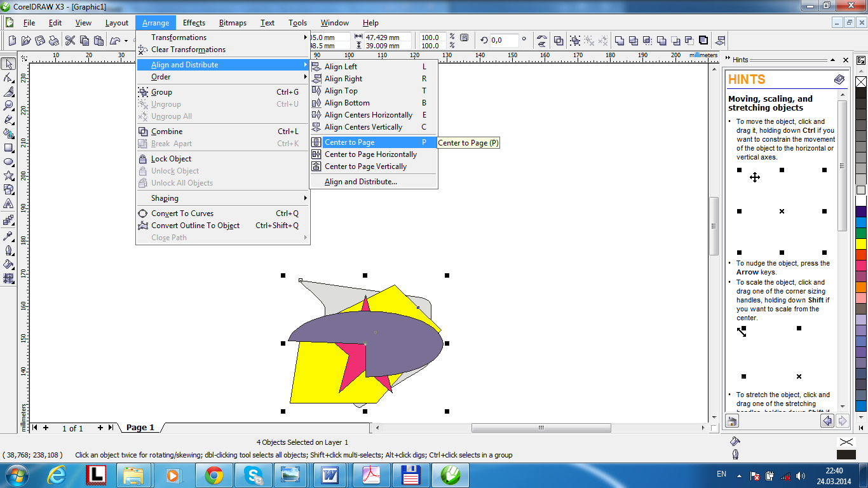Pick the orange swatch in color palette
The height and width of the screenshot is (488, 868).
(861, 287)
